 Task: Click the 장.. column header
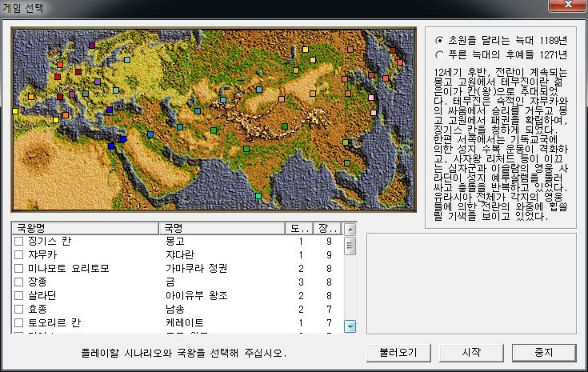(328, 228)
